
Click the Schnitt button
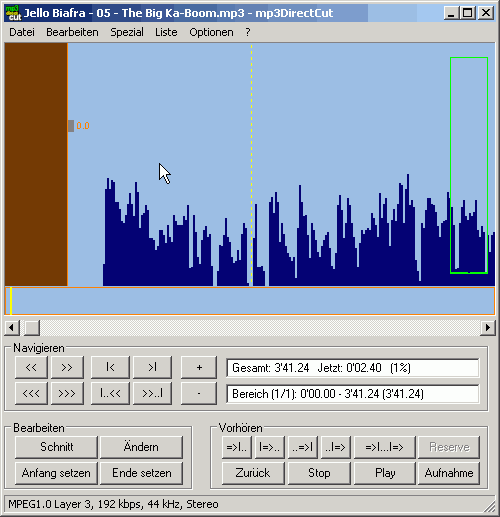tap(56, 447)
